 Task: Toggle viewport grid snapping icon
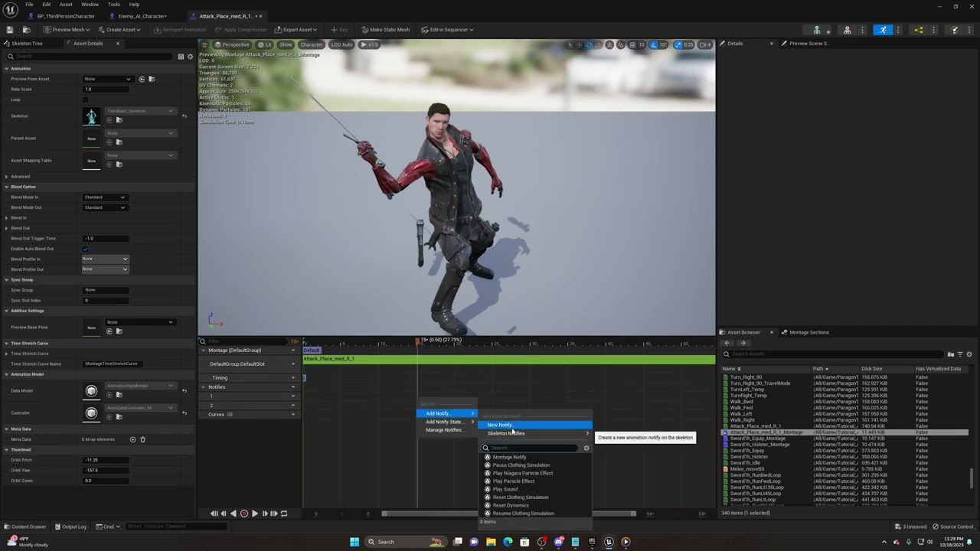(632, 44)
